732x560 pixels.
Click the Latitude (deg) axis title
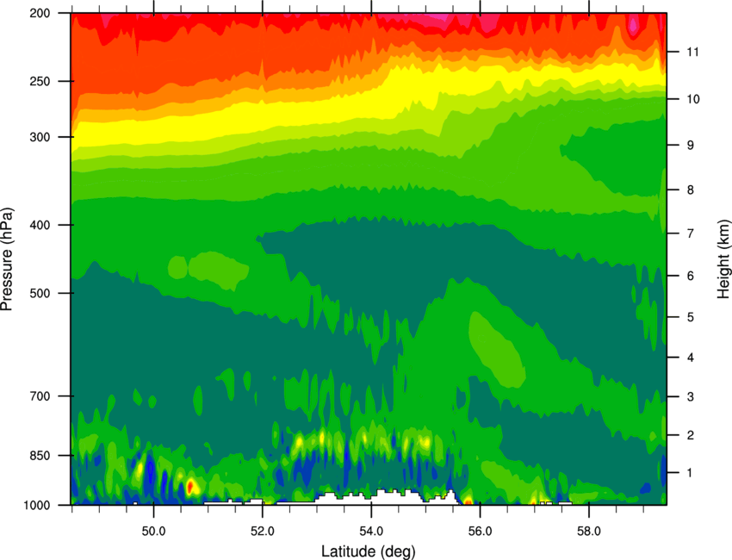[369, 551]
